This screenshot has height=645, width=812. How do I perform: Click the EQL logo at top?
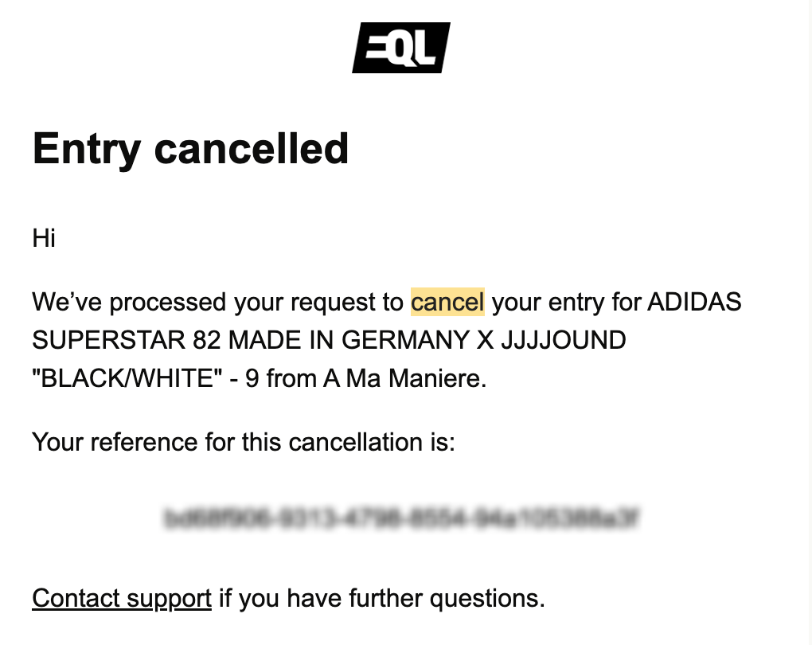[401, 48]
